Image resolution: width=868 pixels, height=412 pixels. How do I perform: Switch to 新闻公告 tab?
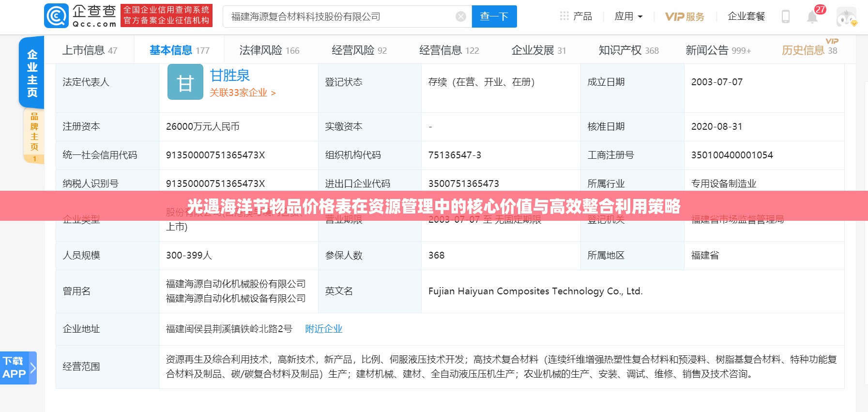(718, 50)
